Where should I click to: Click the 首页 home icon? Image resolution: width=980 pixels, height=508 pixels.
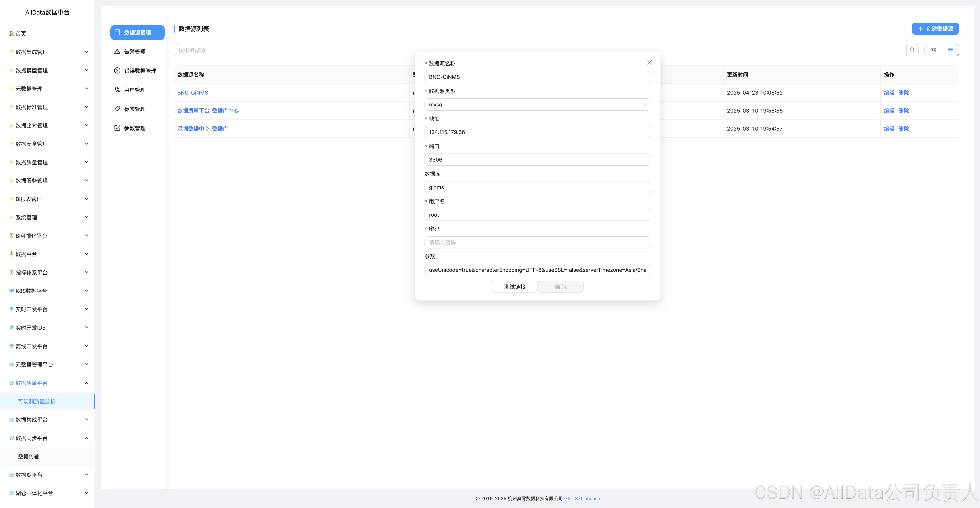(11, 33)
